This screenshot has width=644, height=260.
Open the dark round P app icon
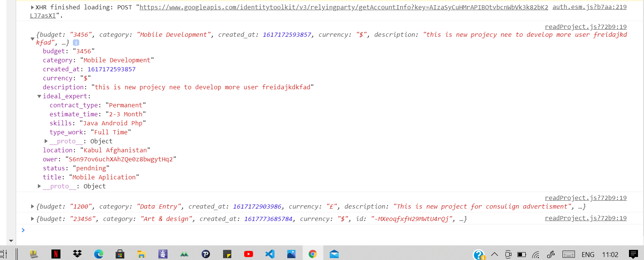[x=206, y=254]
